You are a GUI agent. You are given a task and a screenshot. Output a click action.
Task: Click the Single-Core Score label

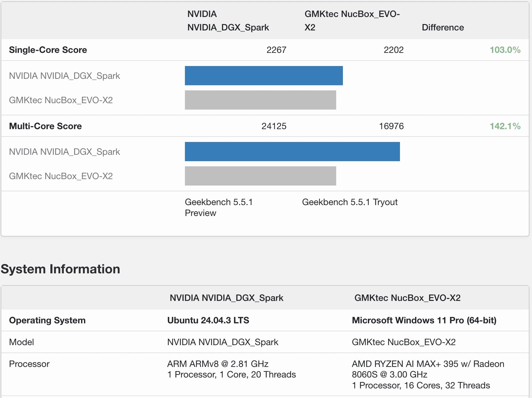48,50
